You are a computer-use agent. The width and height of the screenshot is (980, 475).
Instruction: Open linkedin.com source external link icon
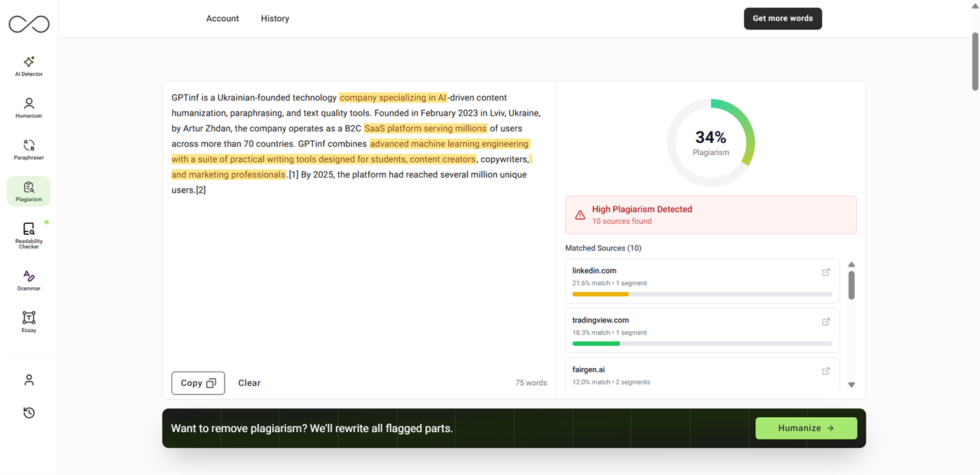coord(826,272)
